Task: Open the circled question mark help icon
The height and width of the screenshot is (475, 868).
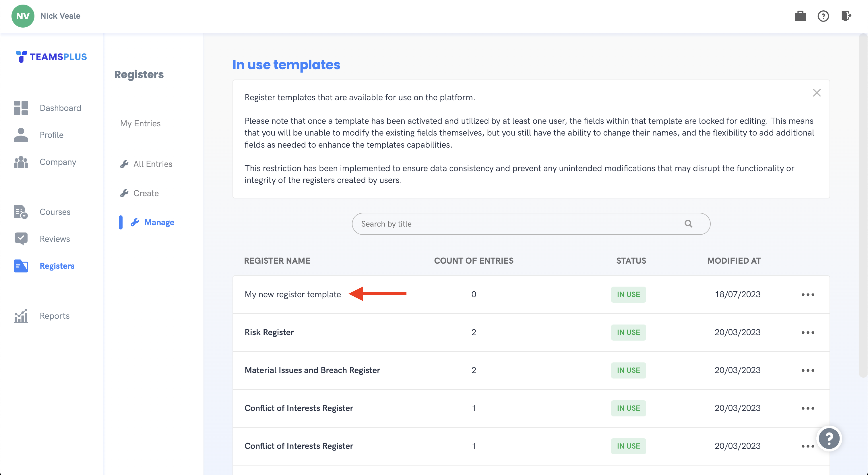Action: tap(823, 16)
